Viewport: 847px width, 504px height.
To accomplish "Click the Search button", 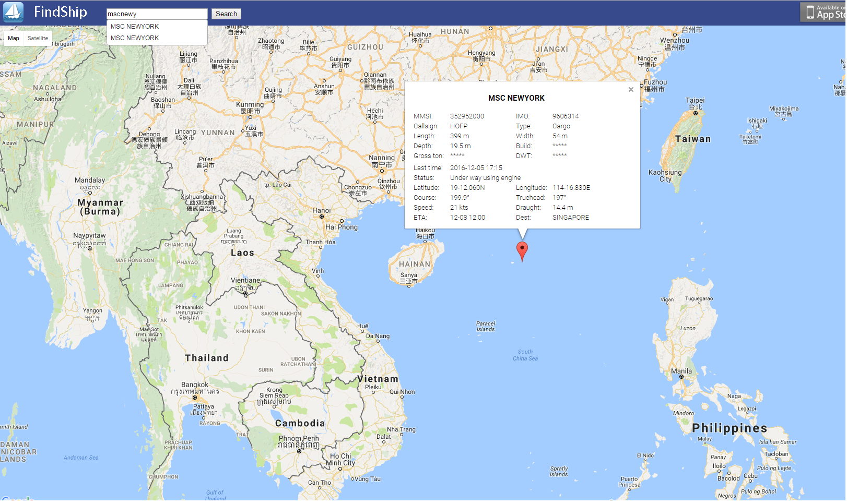I will click(226, 14).
